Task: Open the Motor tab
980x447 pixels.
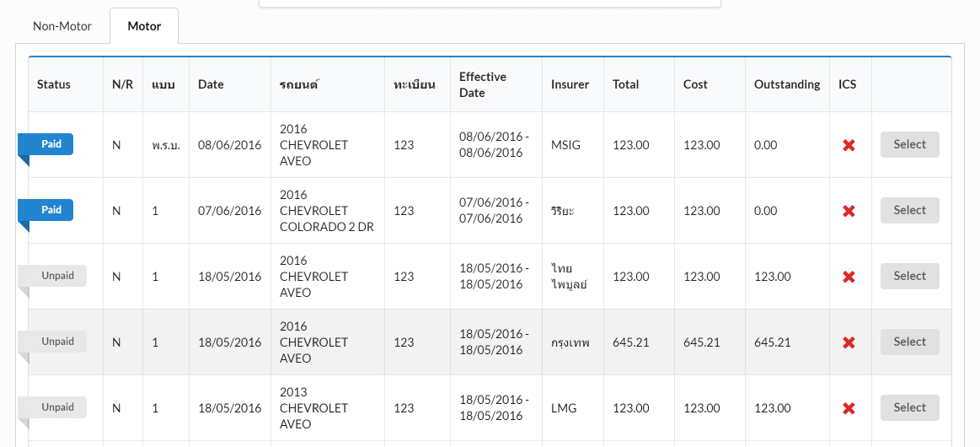Action: pyautogui.click(x=144, y=26)
